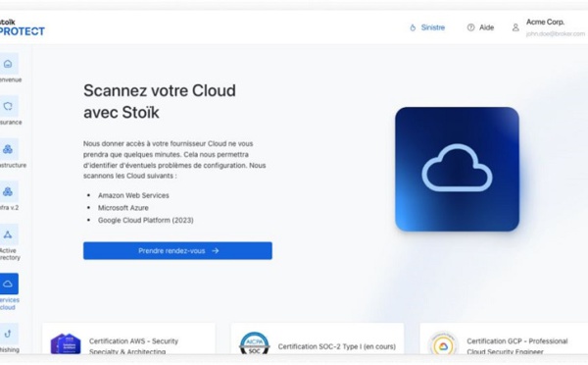Click the Certification GCP Professional text

tap(516, 345)
